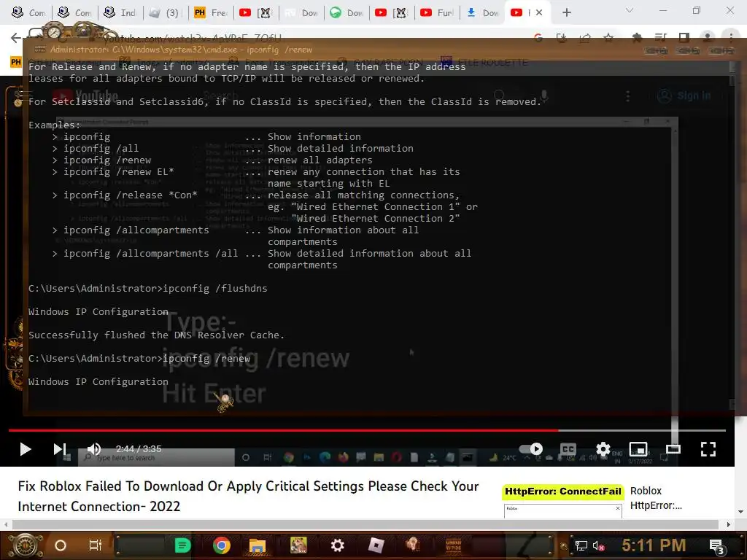Open the HttpError: ConnectFail video thumbnail
Image resolution: width=747 pixels, height=560 pixels.
[562, 501]
